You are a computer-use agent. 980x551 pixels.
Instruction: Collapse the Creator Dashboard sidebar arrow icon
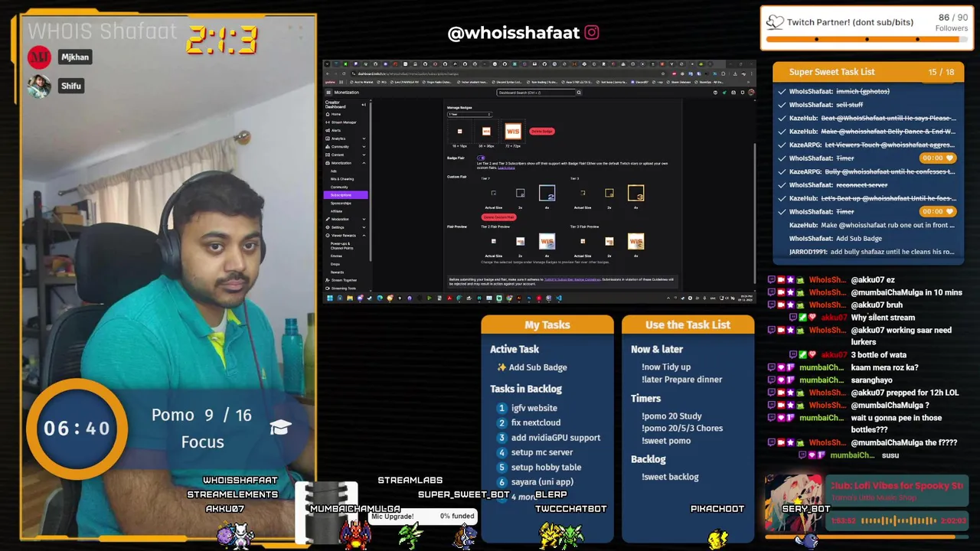pos(364,105)
